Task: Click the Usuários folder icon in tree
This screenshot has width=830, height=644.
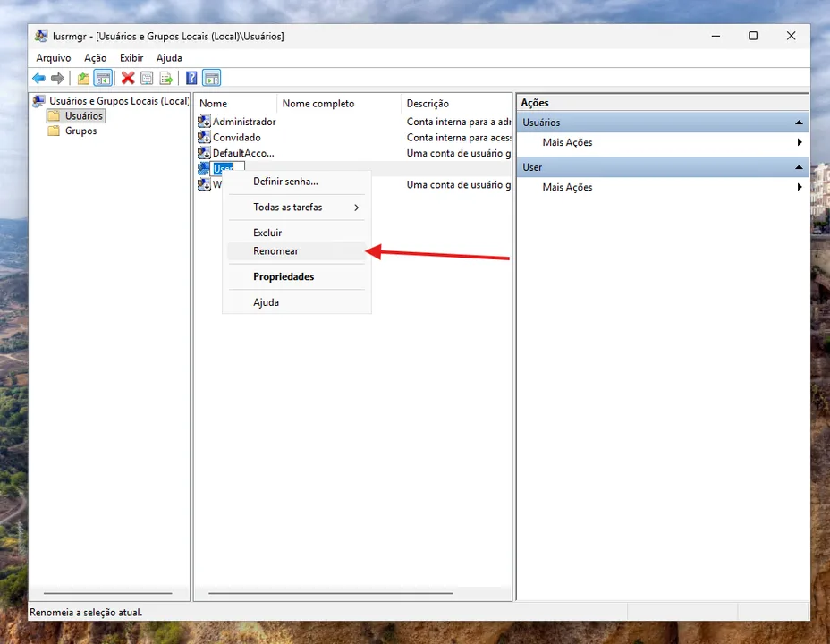Action: (54, 116)
